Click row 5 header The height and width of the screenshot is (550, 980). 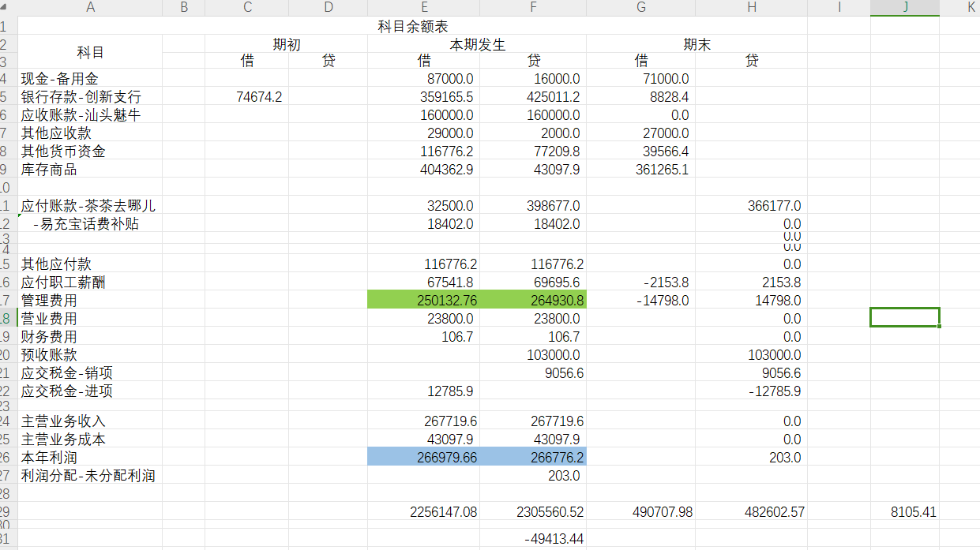(6, 97)
